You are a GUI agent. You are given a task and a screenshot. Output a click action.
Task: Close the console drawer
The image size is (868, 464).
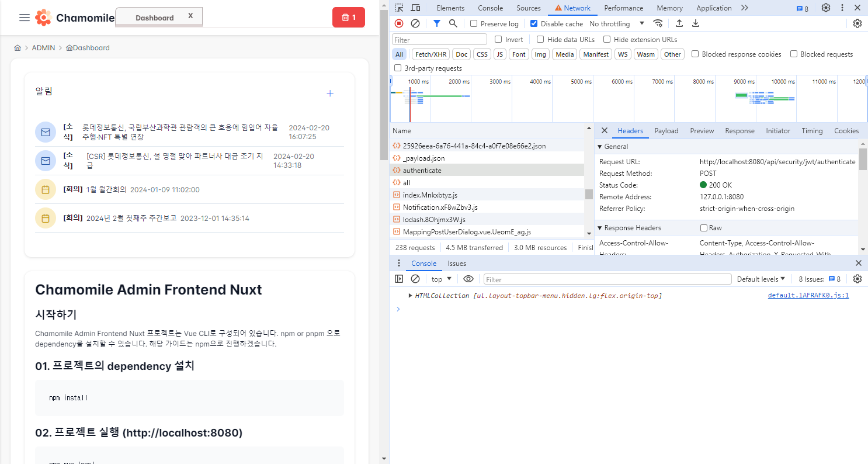coord(859,263)
